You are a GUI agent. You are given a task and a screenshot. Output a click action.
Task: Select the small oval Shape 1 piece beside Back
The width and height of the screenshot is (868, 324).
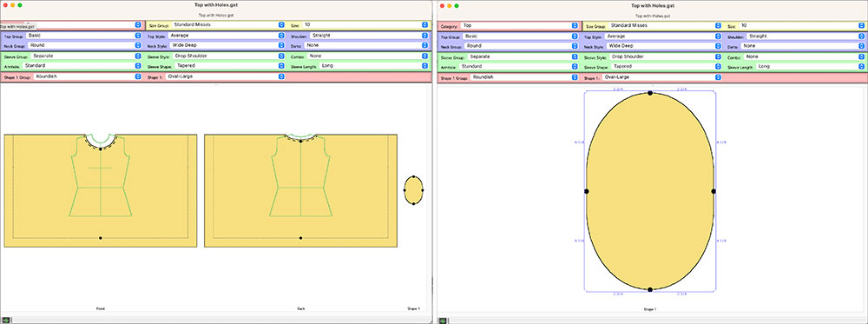pos(413,190)
